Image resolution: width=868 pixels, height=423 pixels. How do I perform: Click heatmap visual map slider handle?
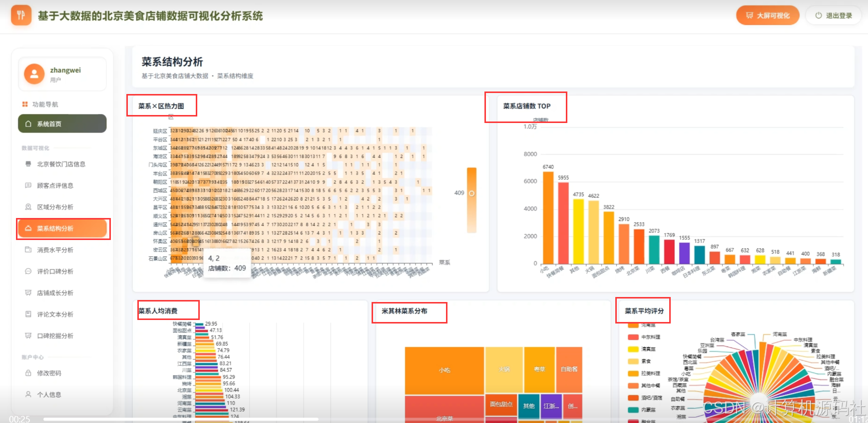[x=471, y=193]
